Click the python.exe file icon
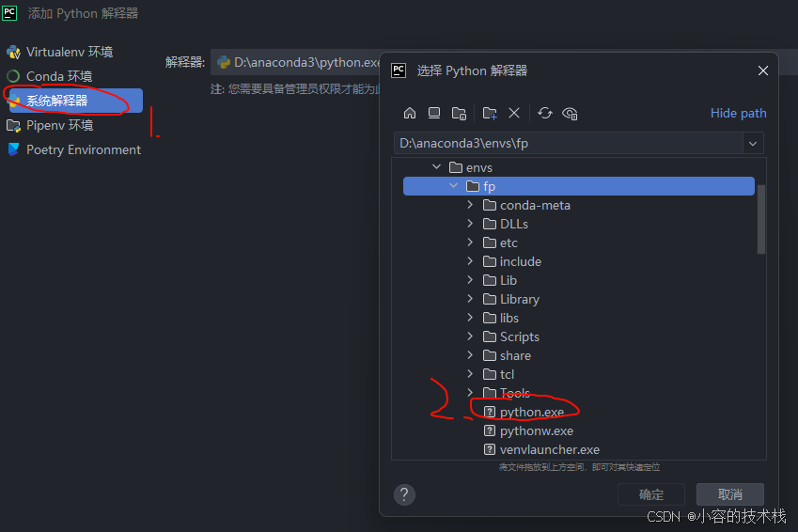This screenshot has height=532, width=798. click(x=489, y=412)
